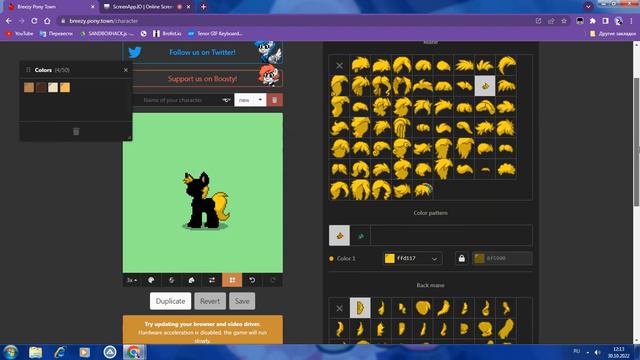Click the trash icon in the Colors panel

pos(76,131)
